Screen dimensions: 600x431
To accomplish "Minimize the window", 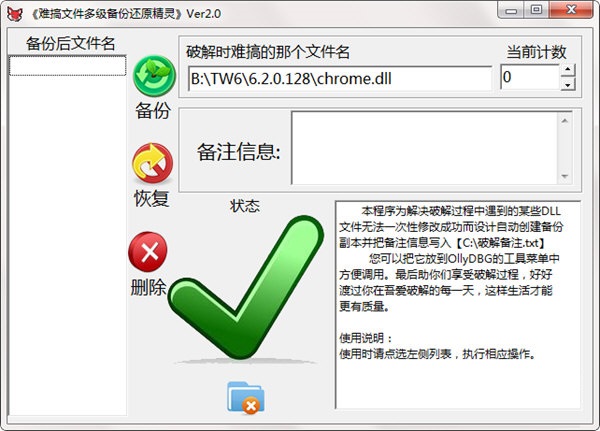I will coord(511,10).
